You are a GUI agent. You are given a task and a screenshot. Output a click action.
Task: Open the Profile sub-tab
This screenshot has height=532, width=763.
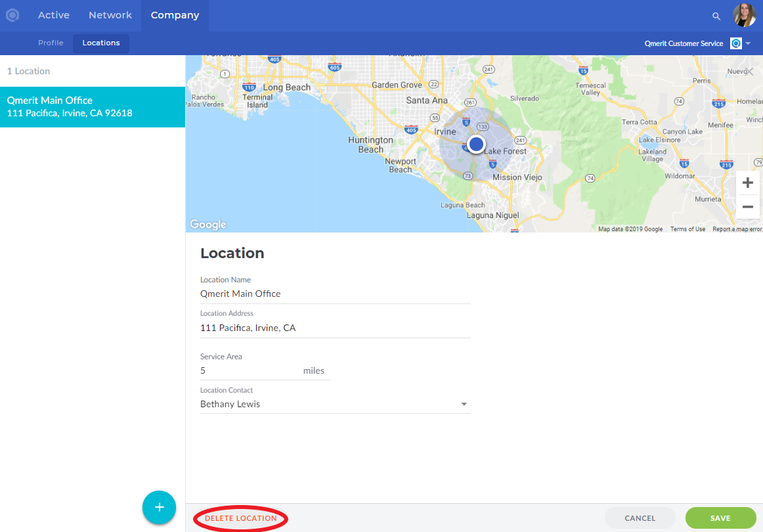(x=51, y=43)
